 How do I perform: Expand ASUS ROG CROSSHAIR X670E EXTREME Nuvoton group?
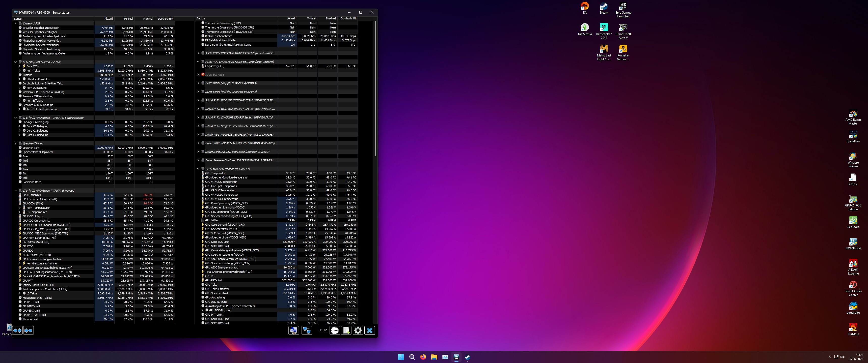point(198,53)
